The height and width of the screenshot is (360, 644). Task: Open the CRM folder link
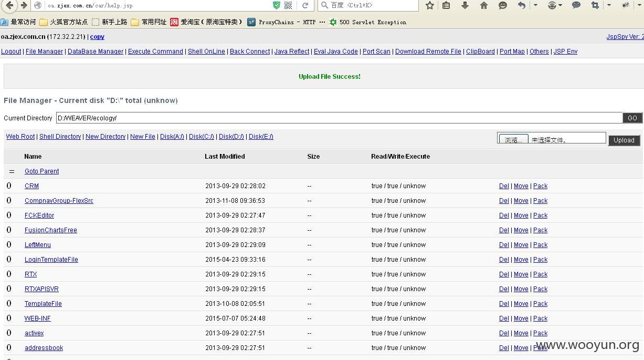pyautogui.click(x=31, y=186)
